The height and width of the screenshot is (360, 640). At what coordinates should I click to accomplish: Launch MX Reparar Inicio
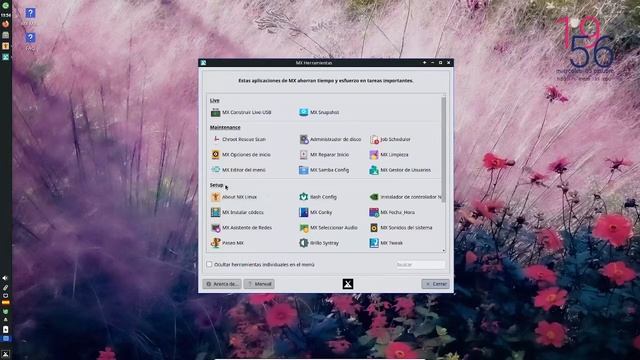pyautogui.click(x=324, y=155)
